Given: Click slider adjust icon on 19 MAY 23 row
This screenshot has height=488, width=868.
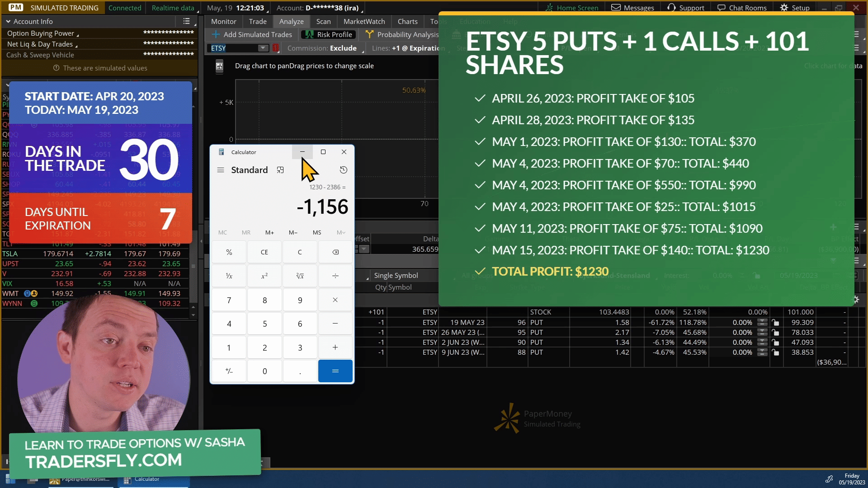Looking at the screenshot, I should coord(762,323).
